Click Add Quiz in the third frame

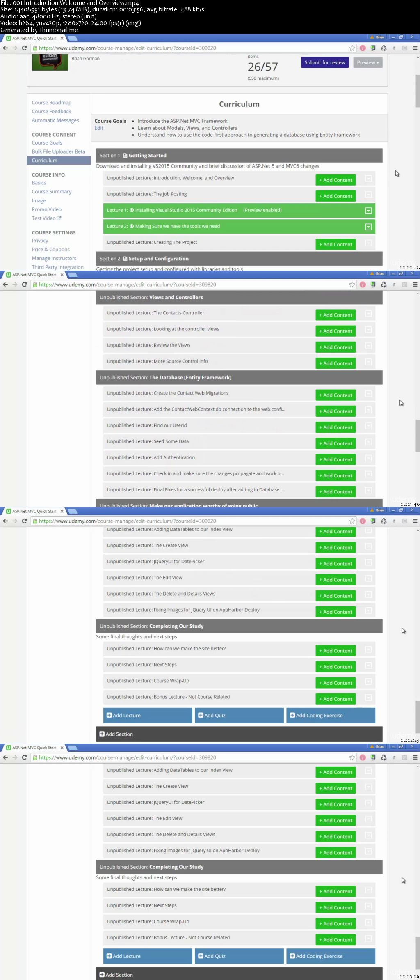239,715
